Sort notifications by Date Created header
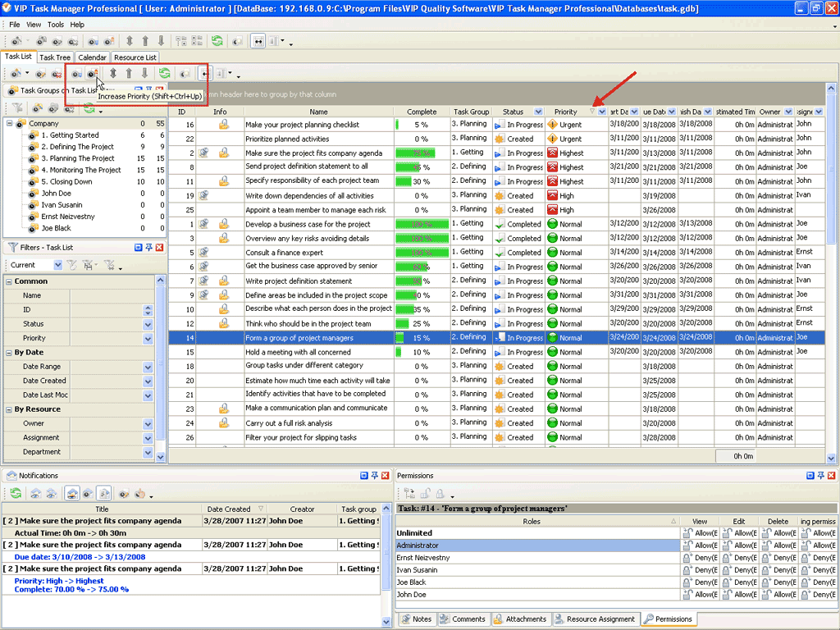The image size is (840, 630). (235, 509)
